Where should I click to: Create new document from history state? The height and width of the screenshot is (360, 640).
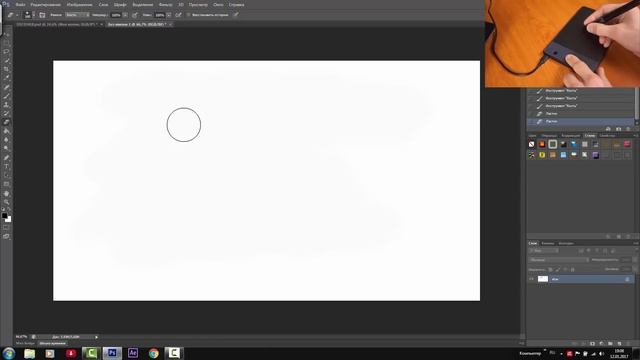(608, 129)
